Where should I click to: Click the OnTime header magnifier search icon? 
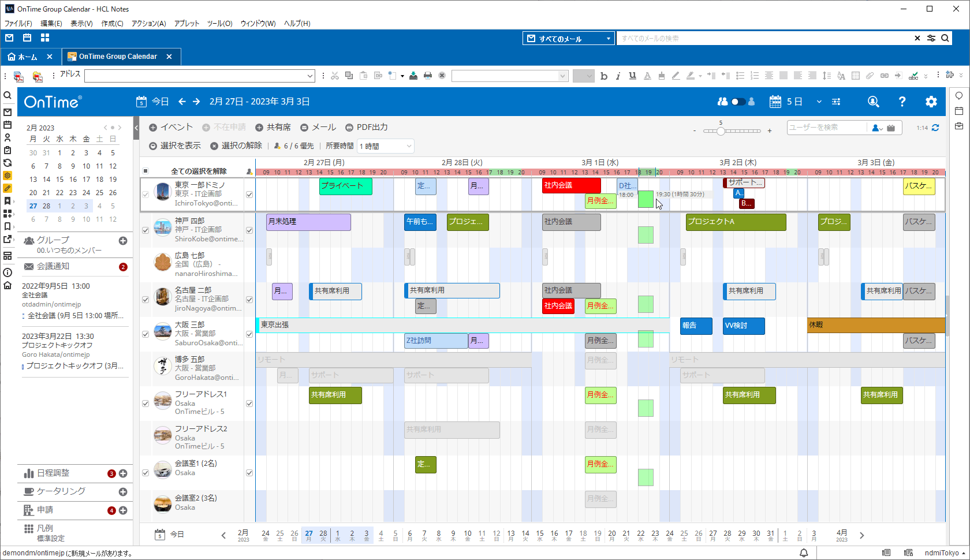click(x=873, y=102)
